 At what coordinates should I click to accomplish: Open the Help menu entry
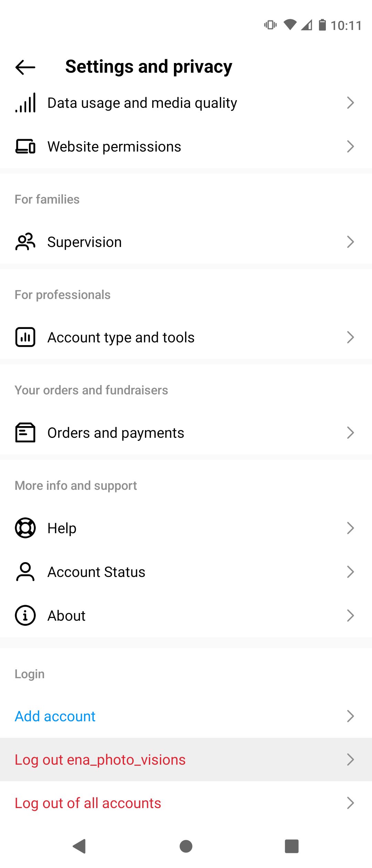[62, 528]
